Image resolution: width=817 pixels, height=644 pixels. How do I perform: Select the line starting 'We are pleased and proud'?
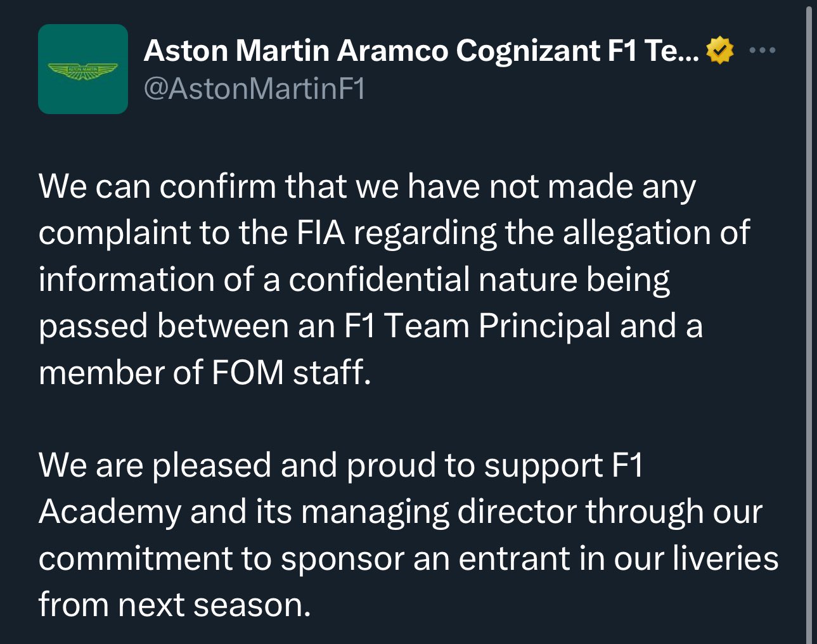click(x=341, y=466)
